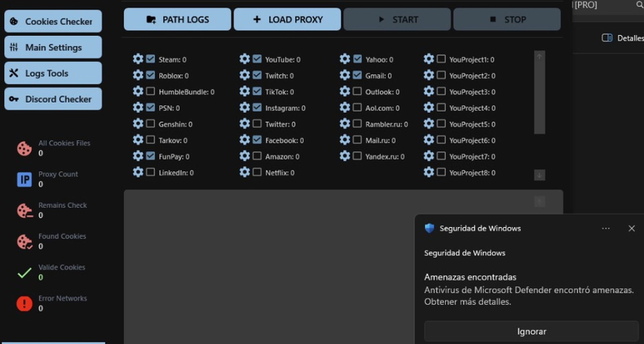This screenshot has width=644, height=344.
Task: Uncheck the Roblox checkbox
Action: pos(151,75)
